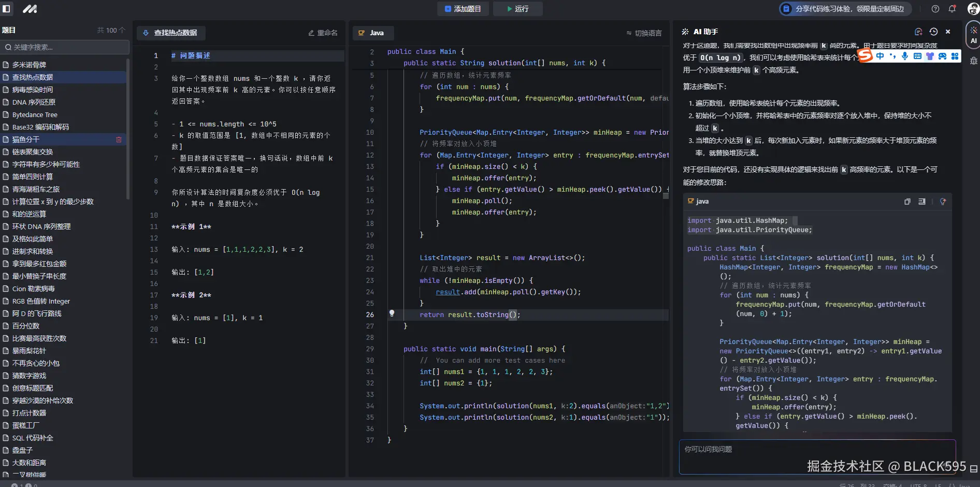Open AI chat history via clock icon
The height and width of the screenshot is (487, 980).
(933, 32)
